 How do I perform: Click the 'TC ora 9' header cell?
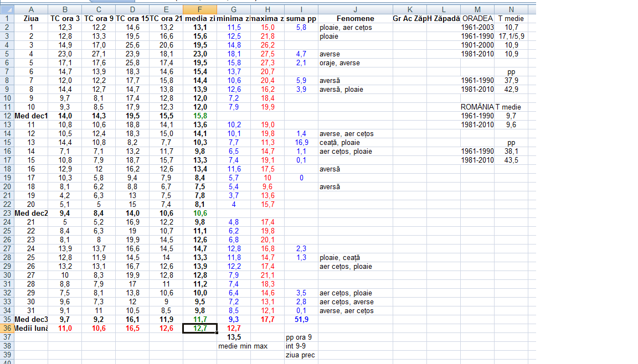pos(99,19)
